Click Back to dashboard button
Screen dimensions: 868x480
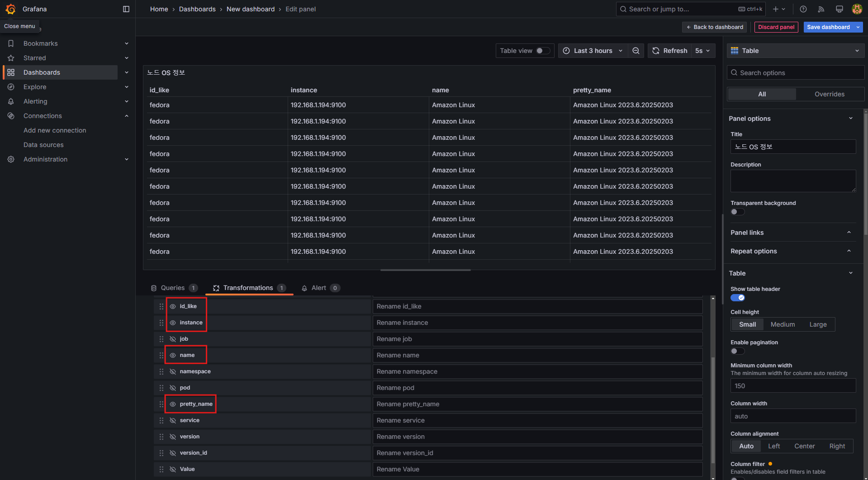[715, 27]
